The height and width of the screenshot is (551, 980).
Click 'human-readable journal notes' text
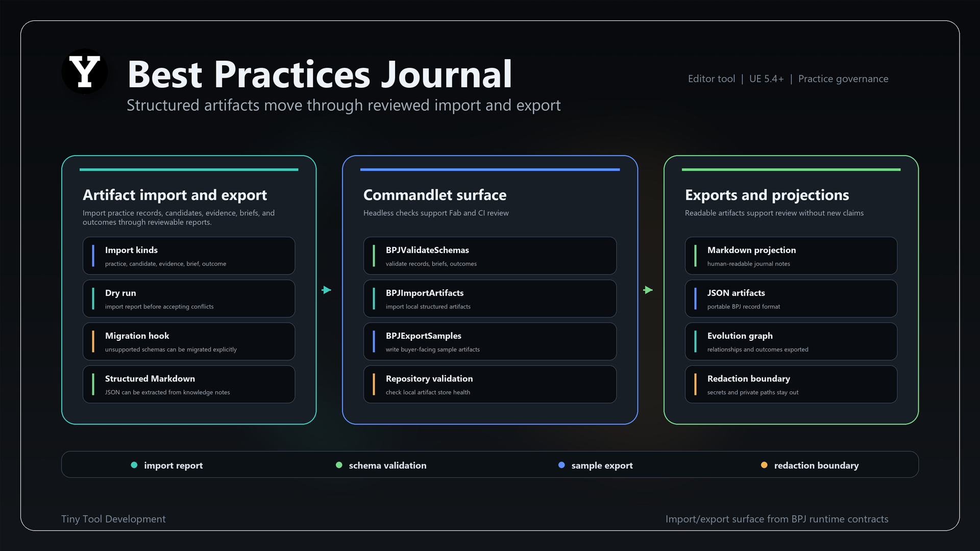coord(749,264)
